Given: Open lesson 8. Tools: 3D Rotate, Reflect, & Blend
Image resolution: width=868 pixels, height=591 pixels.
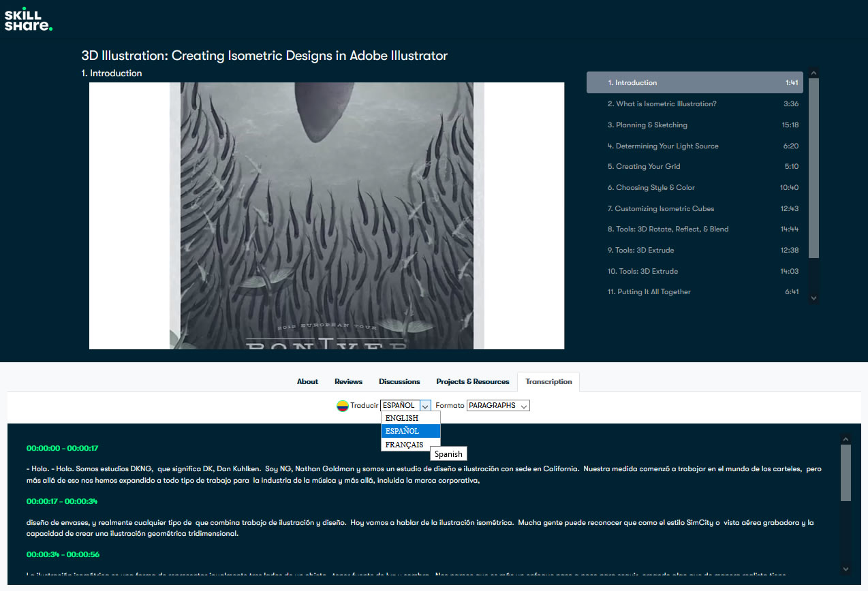Looking at the screenshot, I should pos(695,229).
